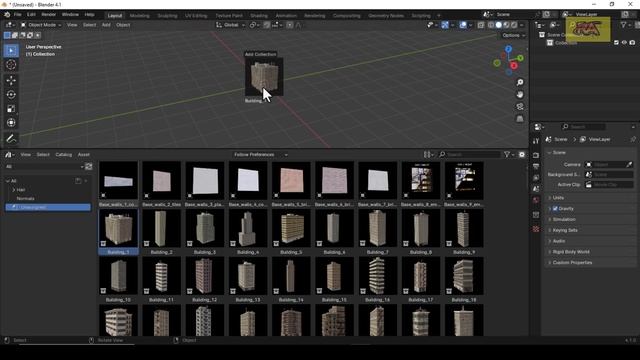The image size is (640, 360).
Task: Click the asset library refresh icon
Action: point(89,167)
